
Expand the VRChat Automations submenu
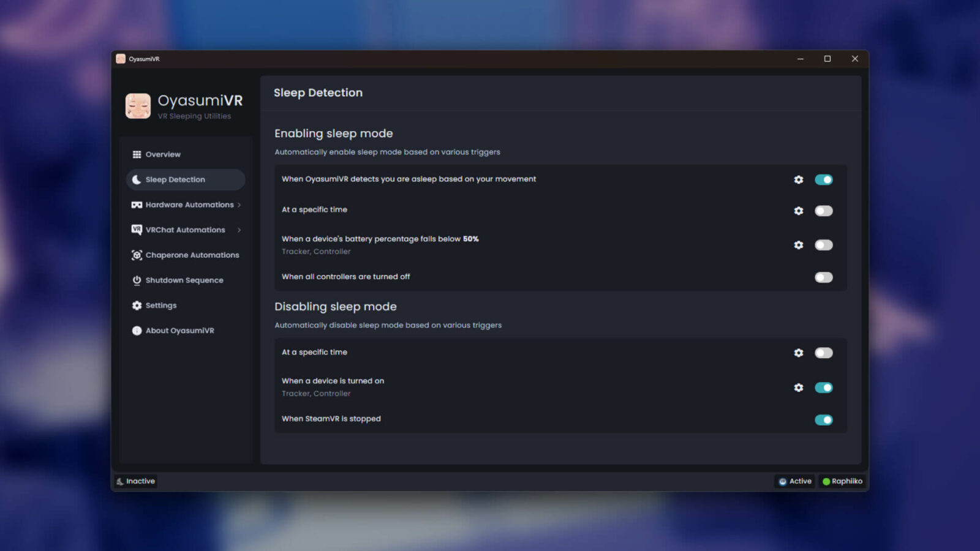pyautogui.click(x=186, y=230)
